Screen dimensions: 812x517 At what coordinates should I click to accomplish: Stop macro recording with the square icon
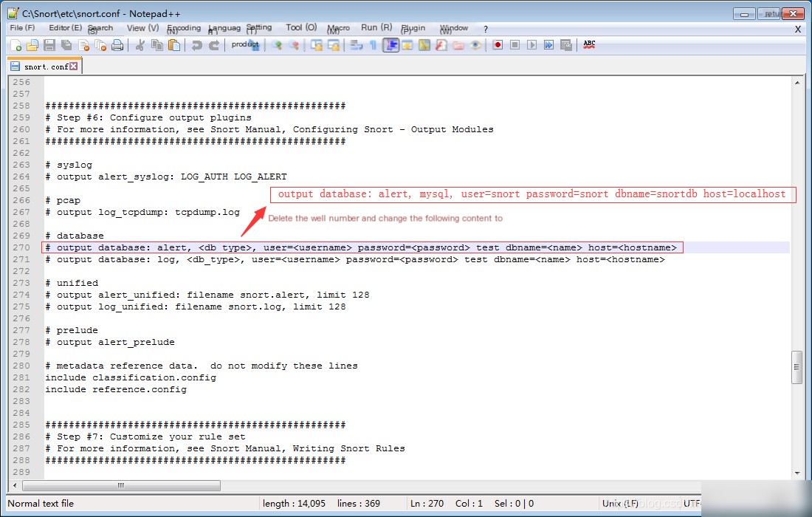point(515,45)
